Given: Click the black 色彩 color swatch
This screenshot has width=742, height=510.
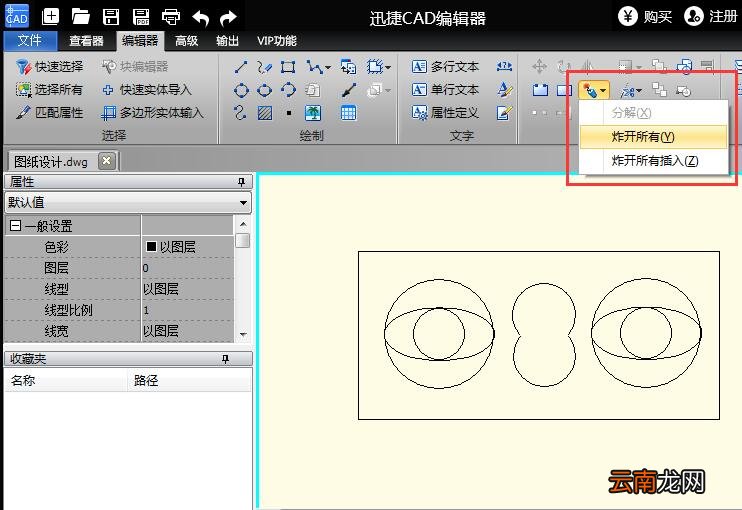Looking at the screenshot, I should tap(151, 246).
